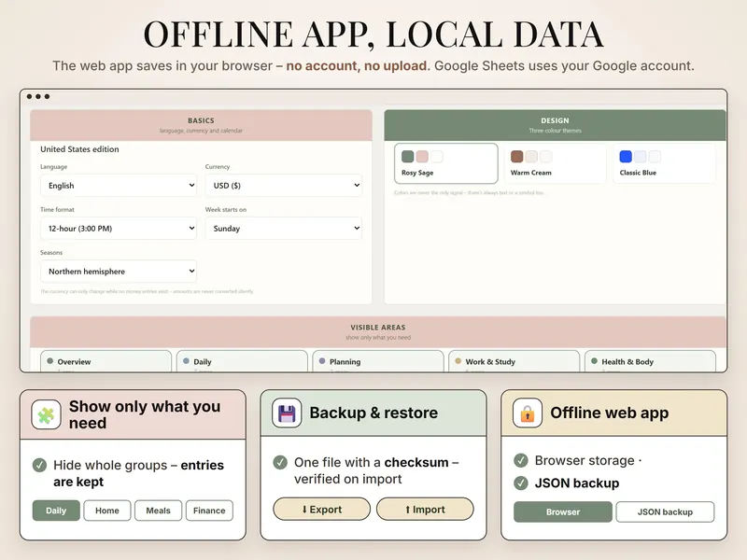Click the padlock offline icon
Image resolution: width=747 pixels, height=560 pixels.
(528, 413)
